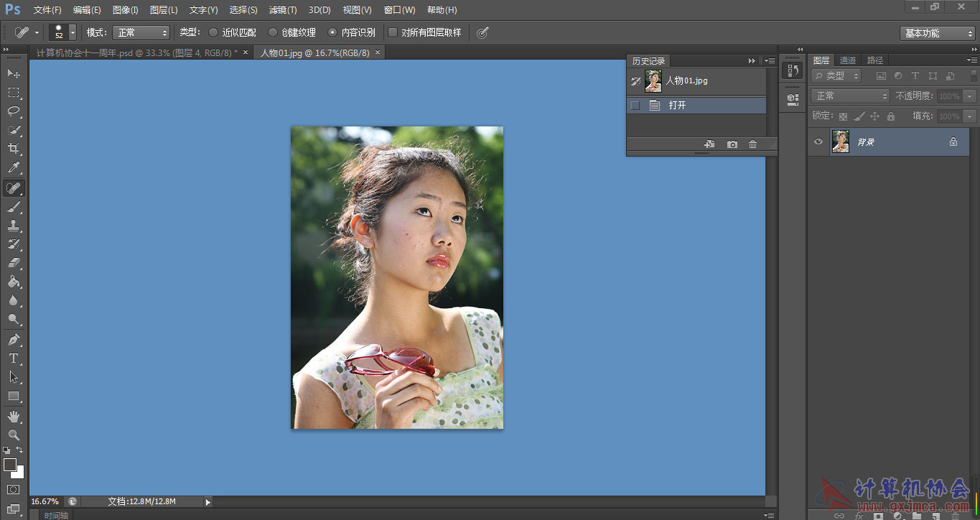Switch to the 路径 panel tab
The image size is (980, 520).
pyautogui.click(x=875, y=60)
